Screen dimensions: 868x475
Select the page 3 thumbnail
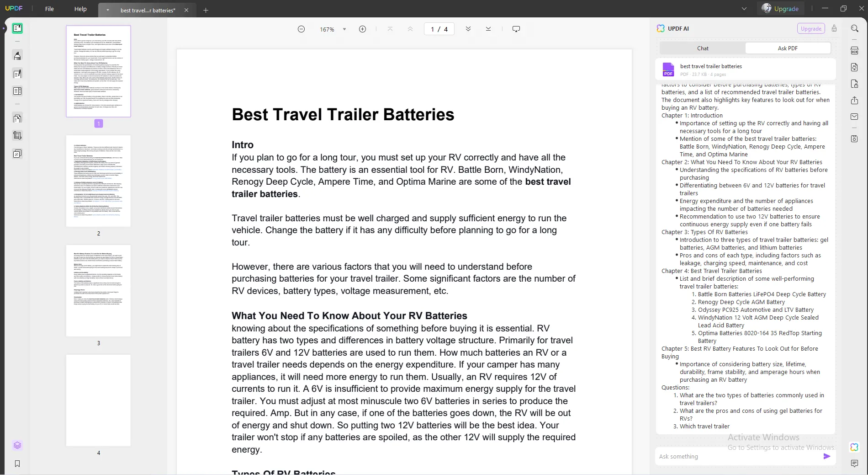point(98,291)
